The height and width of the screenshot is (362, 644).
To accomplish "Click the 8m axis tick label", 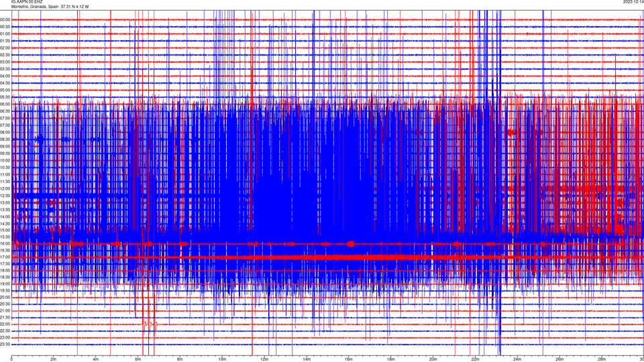I will [180, 359].
